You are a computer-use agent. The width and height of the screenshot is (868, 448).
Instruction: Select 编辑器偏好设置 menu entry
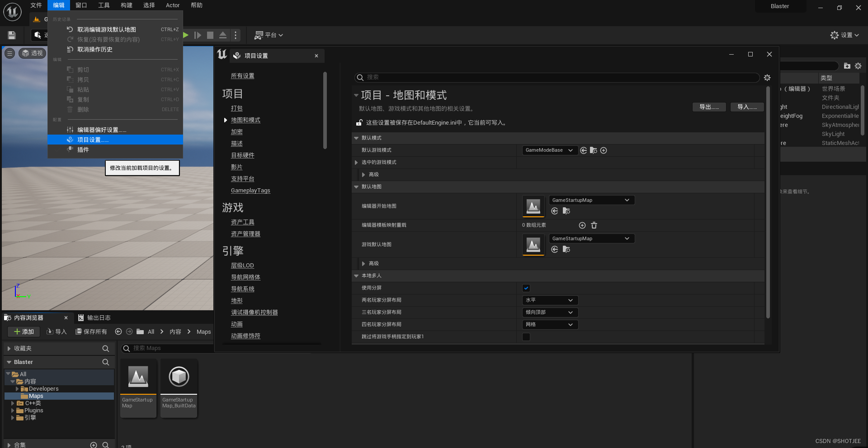[x=115, y=130]
